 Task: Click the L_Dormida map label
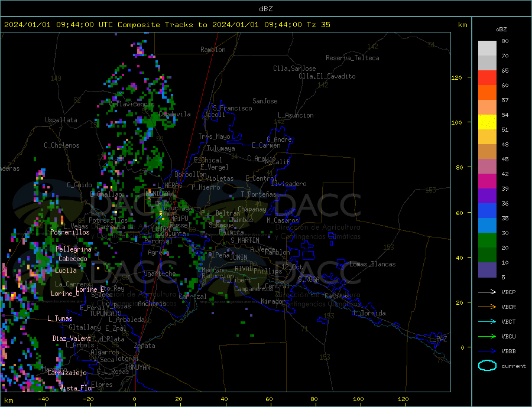[370, 312]
